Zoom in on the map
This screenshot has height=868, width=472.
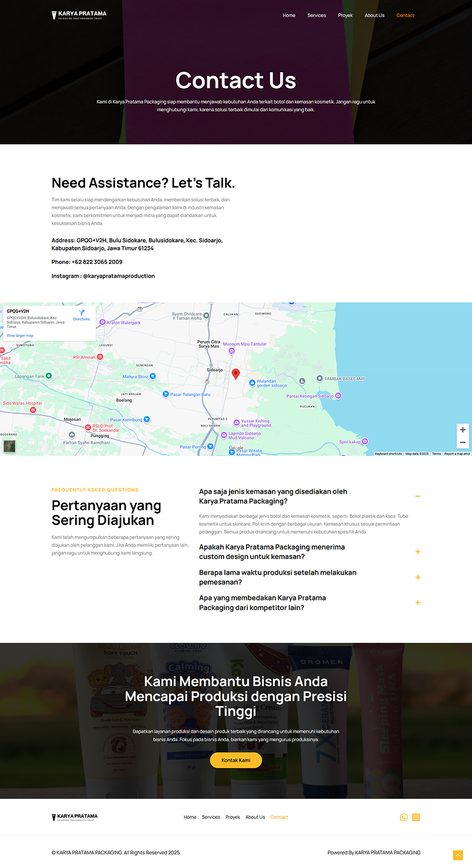tap(463, 430)
